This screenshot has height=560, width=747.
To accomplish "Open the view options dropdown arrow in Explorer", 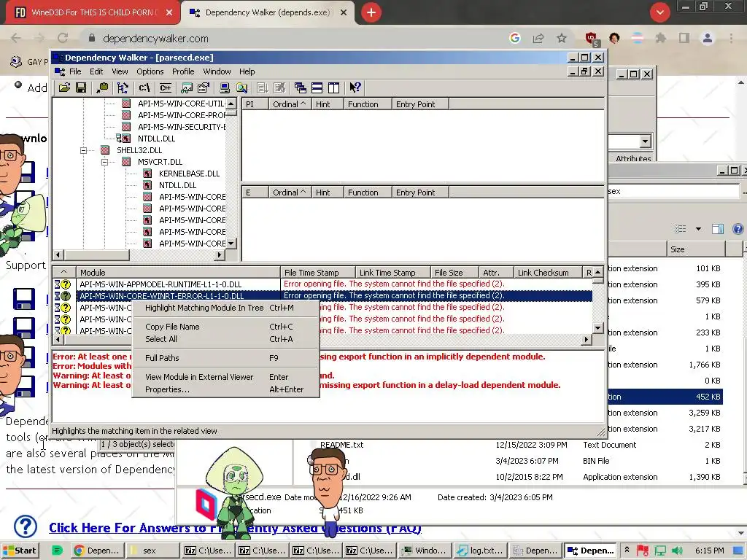I will click(x=698, y=229).
